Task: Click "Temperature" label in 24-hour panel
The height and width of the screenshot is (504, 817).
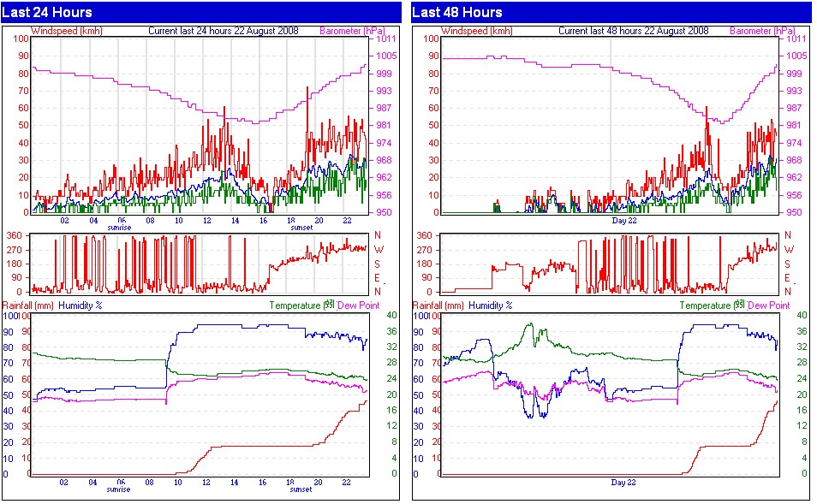Action: (x=295, y=305)
